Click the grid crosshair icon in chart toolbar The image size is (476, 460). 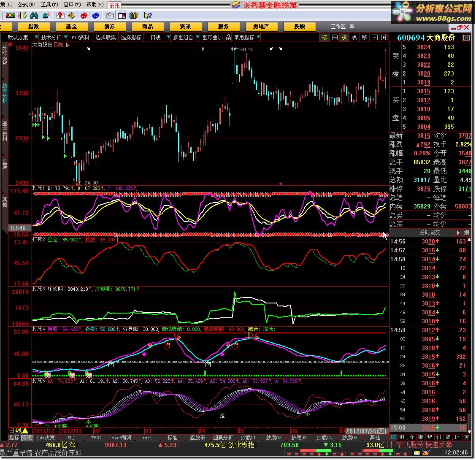[x=335, y=37]
